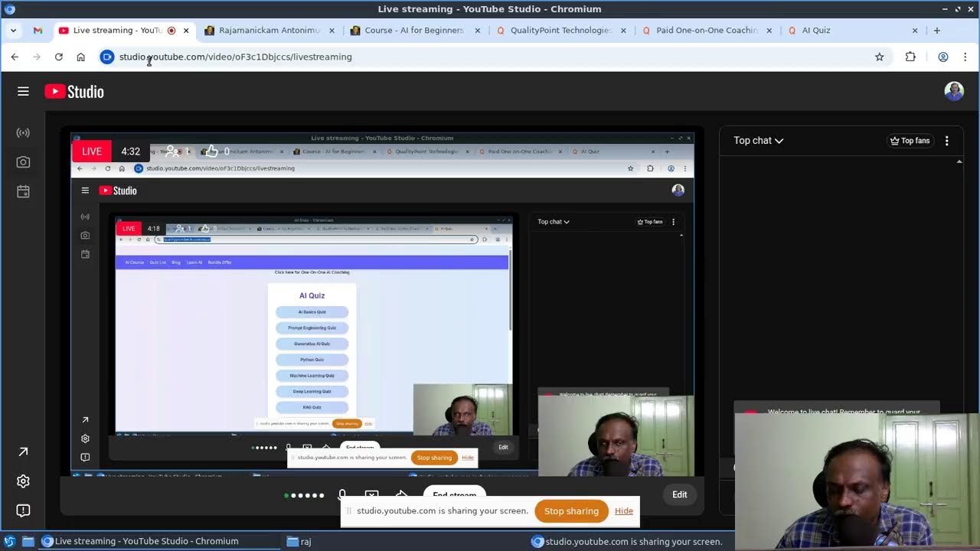Close the AI Quiz tab

coord(915,31)
